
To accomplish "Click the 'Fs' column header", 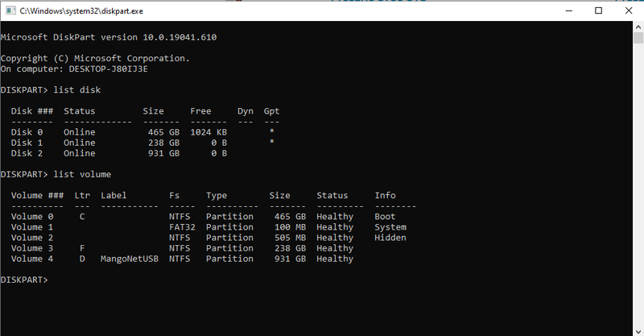I will 174,196.
